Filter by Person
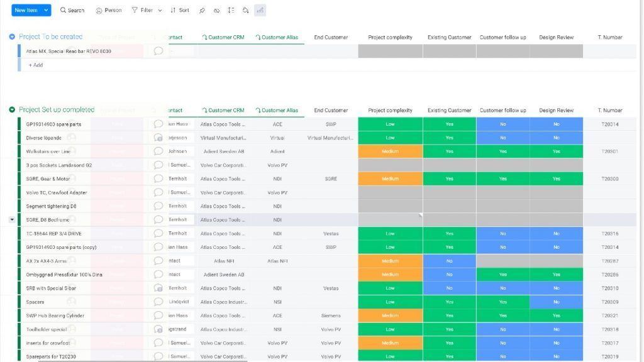Screen dimensions: 644x362 (x=109, y=10)
